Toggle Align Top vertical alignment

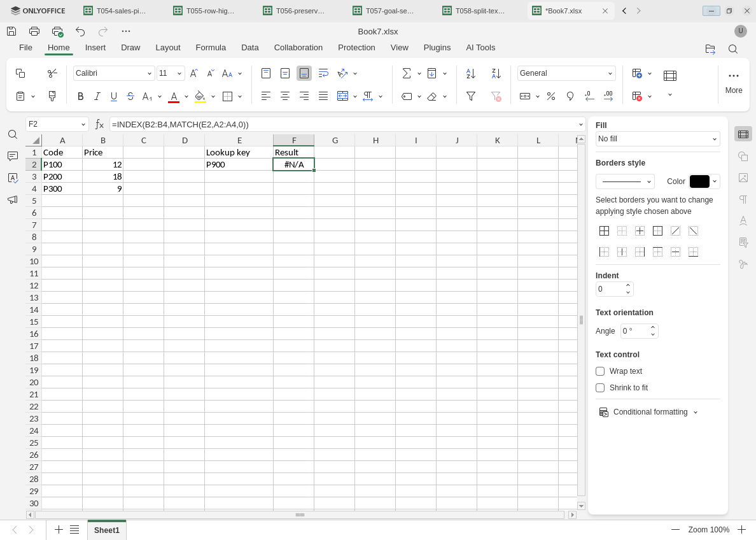(x=265, y=73)
